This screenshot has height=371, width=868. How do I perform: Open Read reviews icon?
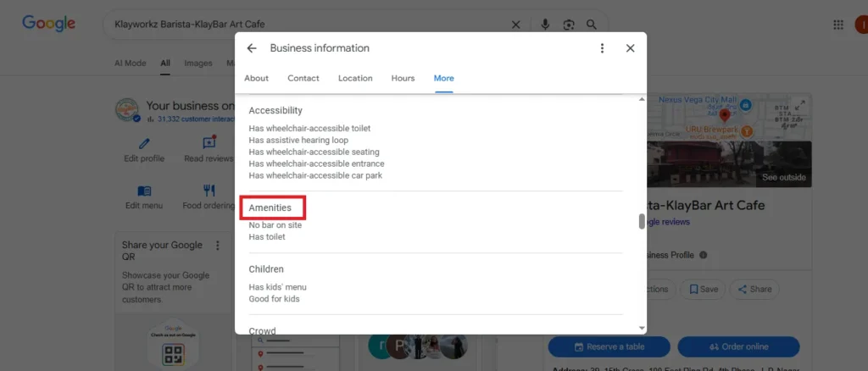(209, 142)
